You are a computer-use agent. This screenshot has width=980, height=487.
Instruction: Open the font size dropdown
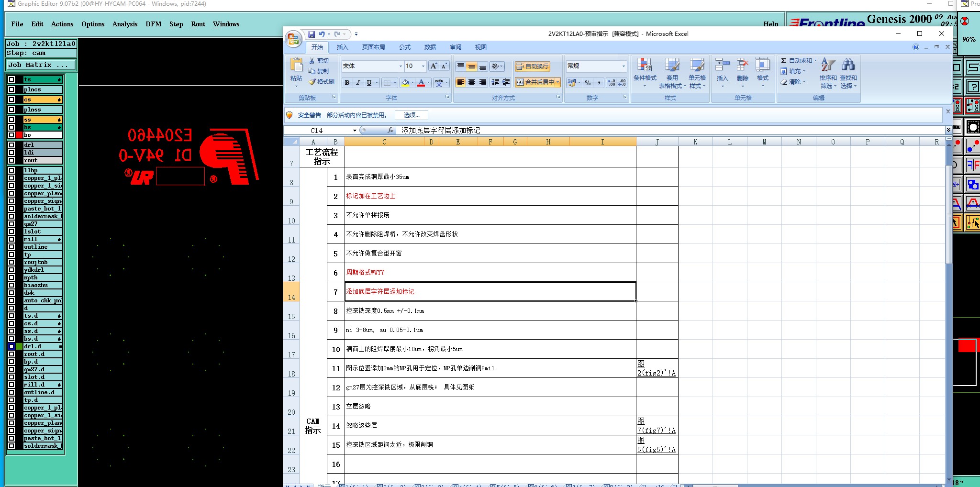point(423,66)
